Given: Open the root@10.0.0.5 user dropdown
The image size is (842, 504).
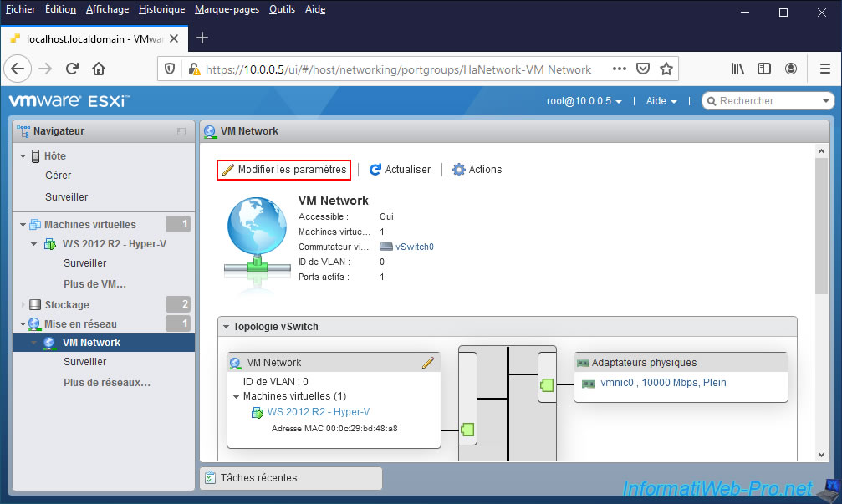Looking at the screenshot, I should [584, 101].
